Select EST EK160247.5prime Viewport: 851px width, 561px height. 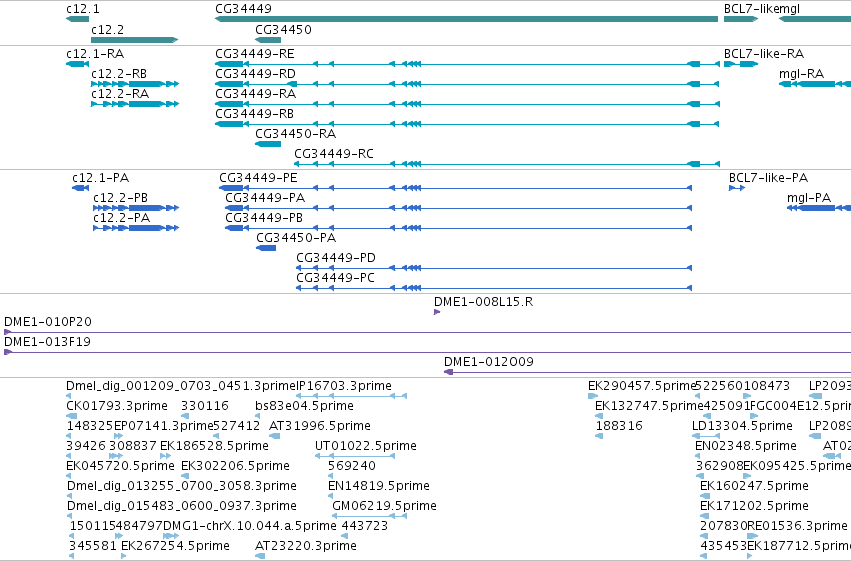pos(754,487)
